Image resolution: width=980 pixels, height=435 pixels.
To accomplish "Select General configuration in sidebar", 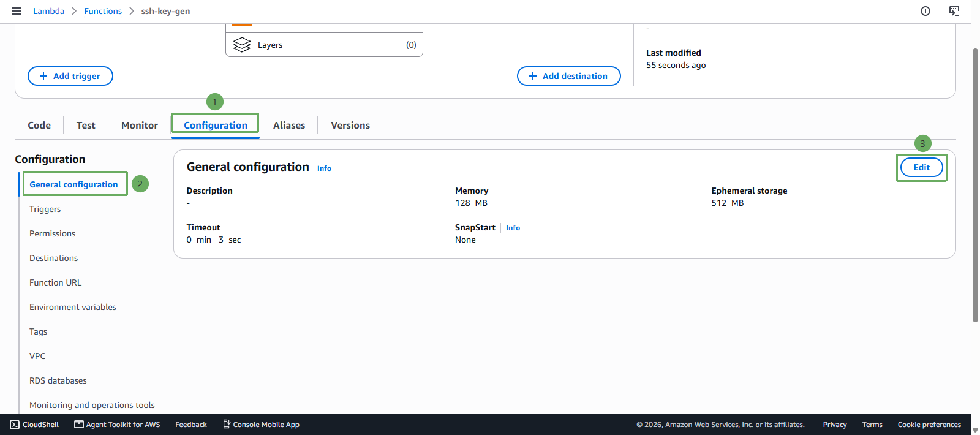I will (x=73, y=184).
